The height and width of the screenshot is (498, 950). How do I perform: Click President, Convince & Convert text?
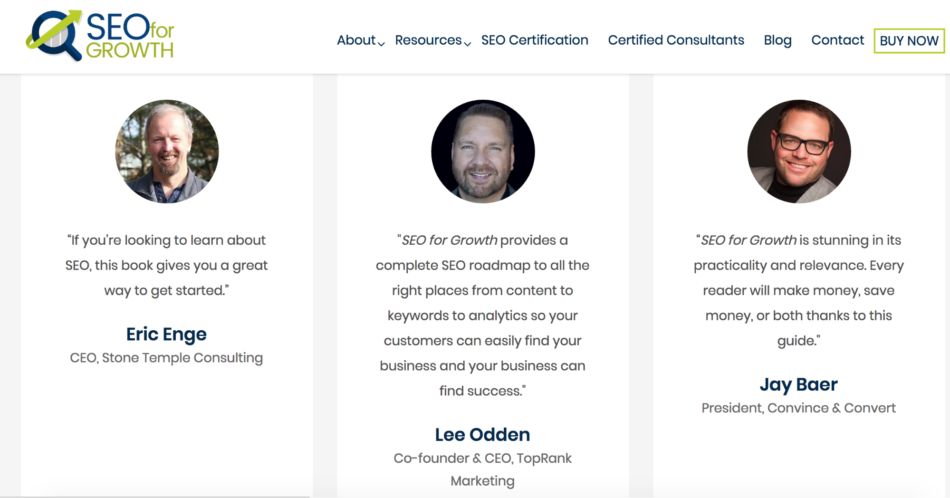798,408
